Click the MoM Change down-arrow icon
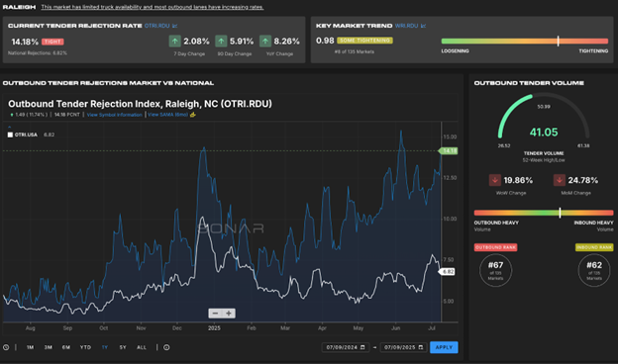Image resolution: width=618 pixels, height=364 pixels. click(559, 180)
